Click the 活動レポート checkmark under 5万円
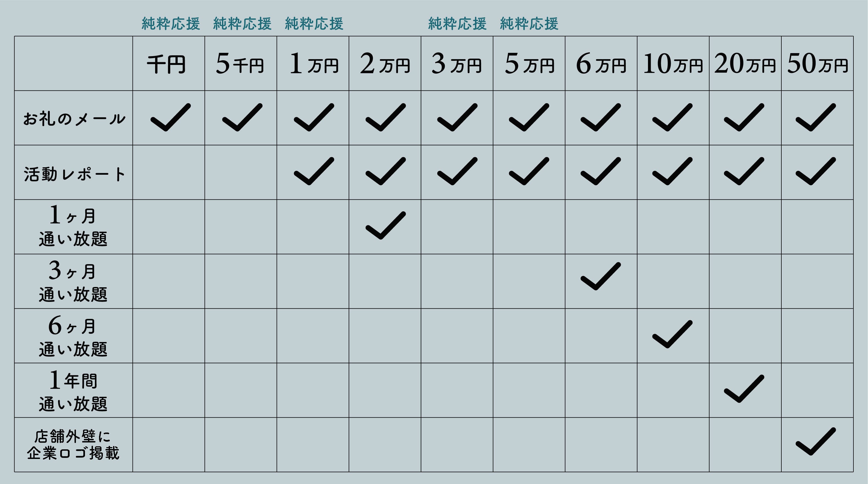868x484 pixels. [x=529, y=171]
